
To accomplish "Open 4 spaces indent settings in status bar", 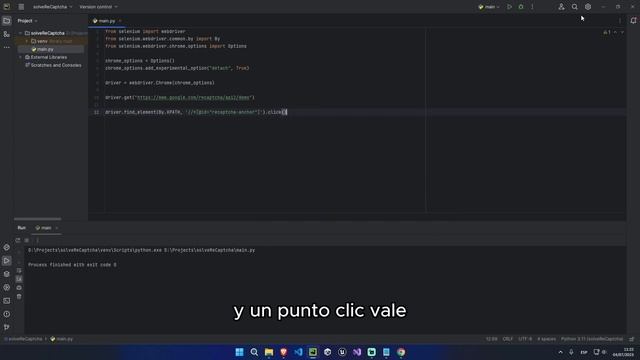I will (x=546, y=339).
